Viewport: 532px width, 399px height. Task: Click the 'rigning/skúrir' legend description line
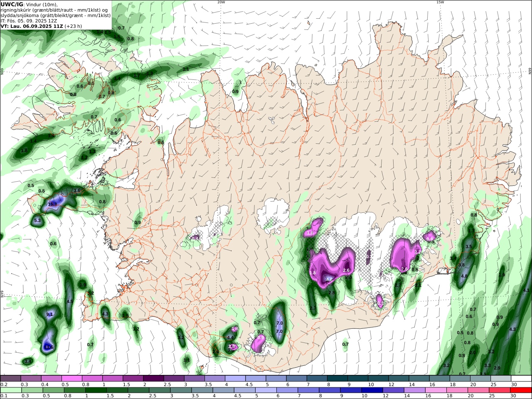(54, 10)
